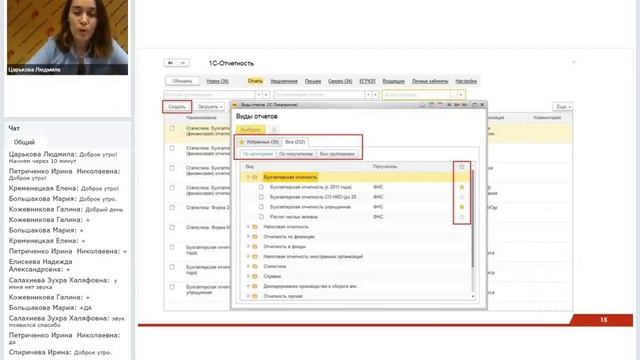Viewport: 640px width, 360px height.
Task: Click the forward arrow beside 1С-Отчетность title
Action: tap(182, 63)
